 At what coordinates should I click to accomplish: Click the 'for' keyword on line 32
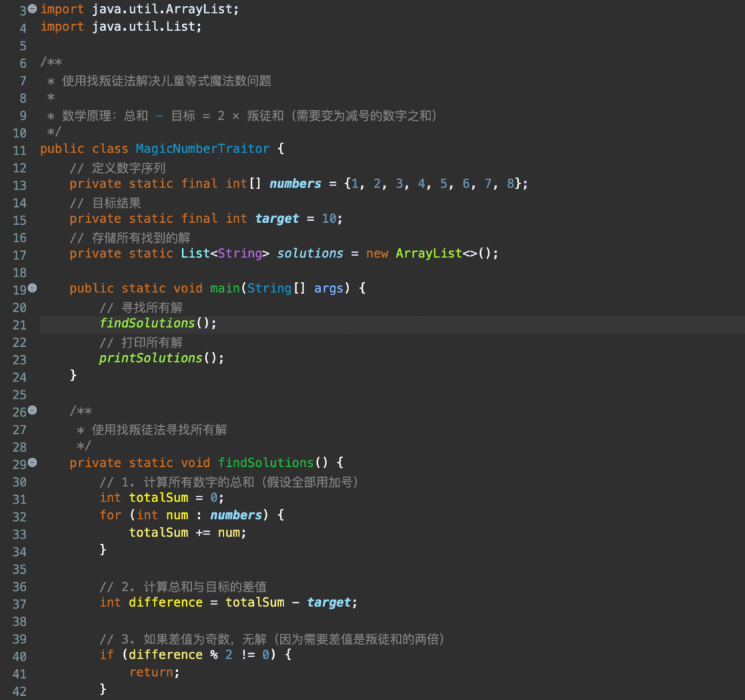(x=110, y=514)
